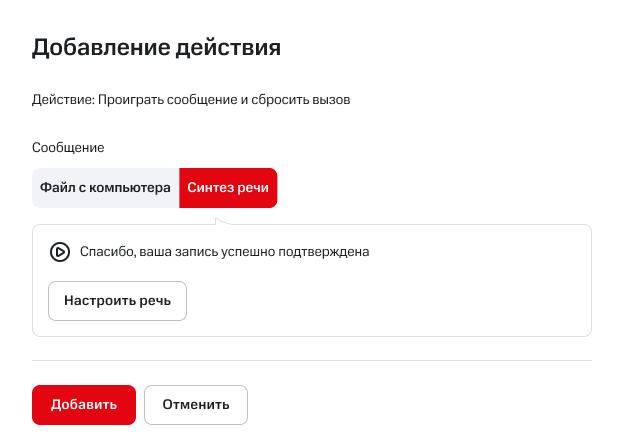Open the Настроить речь settings
This screenshot has height=438, width=624.
117,300
